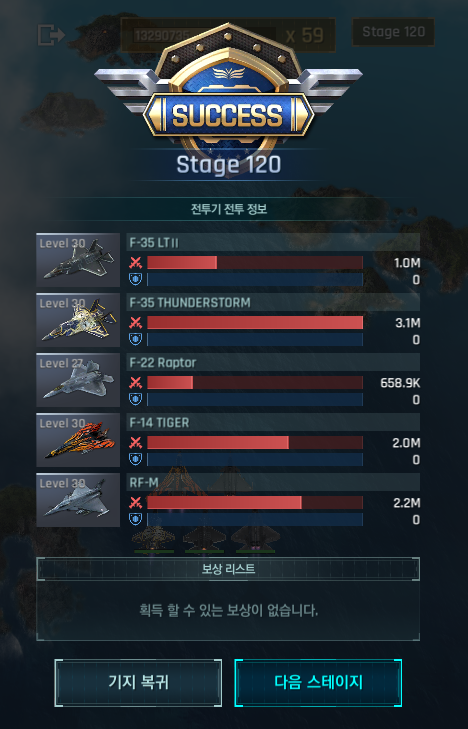Click the F-35 THUNDERSTORM red damage bar
This screenshot has height=729, width=468.
point(255,323)
